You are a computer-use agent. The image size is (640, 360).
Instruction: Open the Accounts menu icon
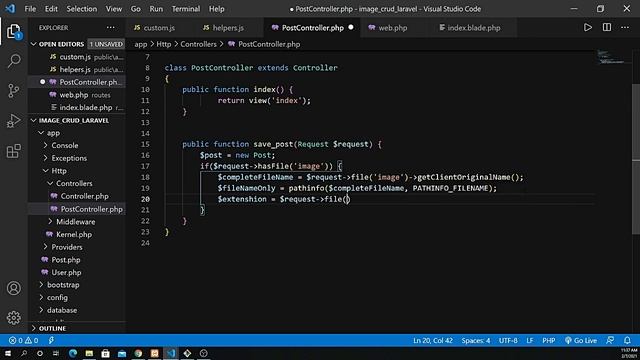point(13,288)
